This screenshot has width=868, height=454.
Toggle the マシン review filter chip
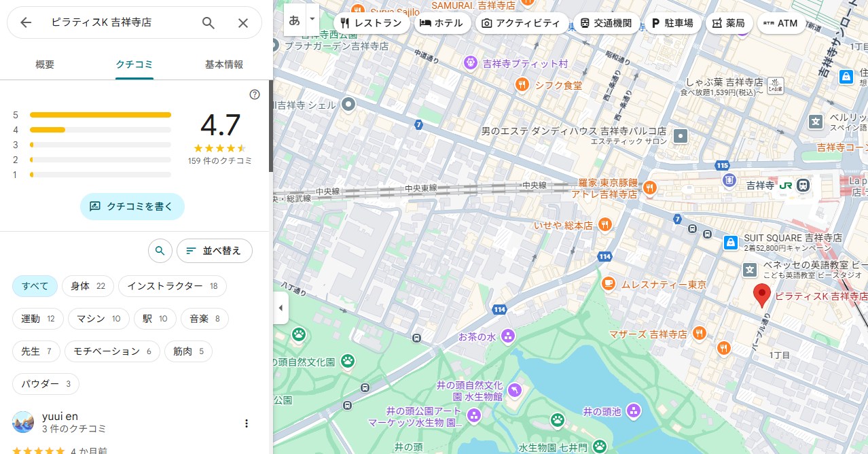[98, 319]
